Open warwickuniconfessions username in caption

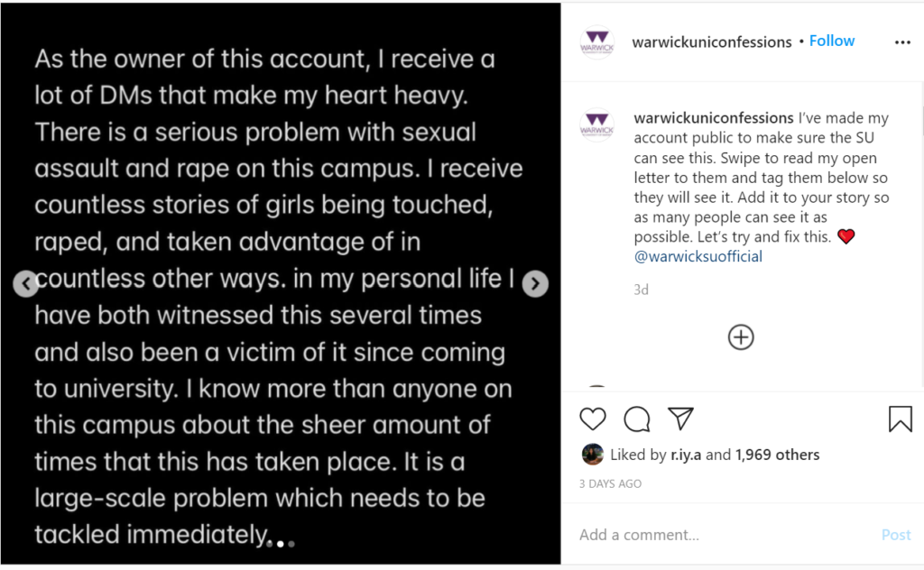[x=714, y=118]
